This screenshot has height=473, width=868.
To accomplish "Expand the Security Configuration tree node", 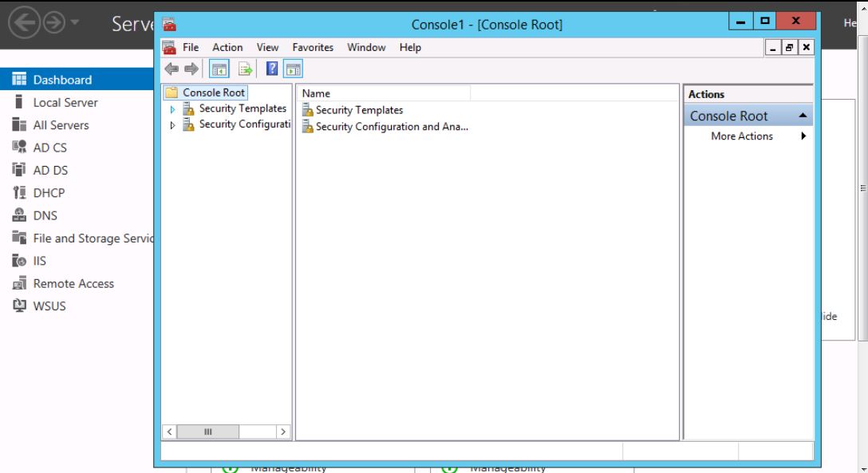I will click(172, 125).
